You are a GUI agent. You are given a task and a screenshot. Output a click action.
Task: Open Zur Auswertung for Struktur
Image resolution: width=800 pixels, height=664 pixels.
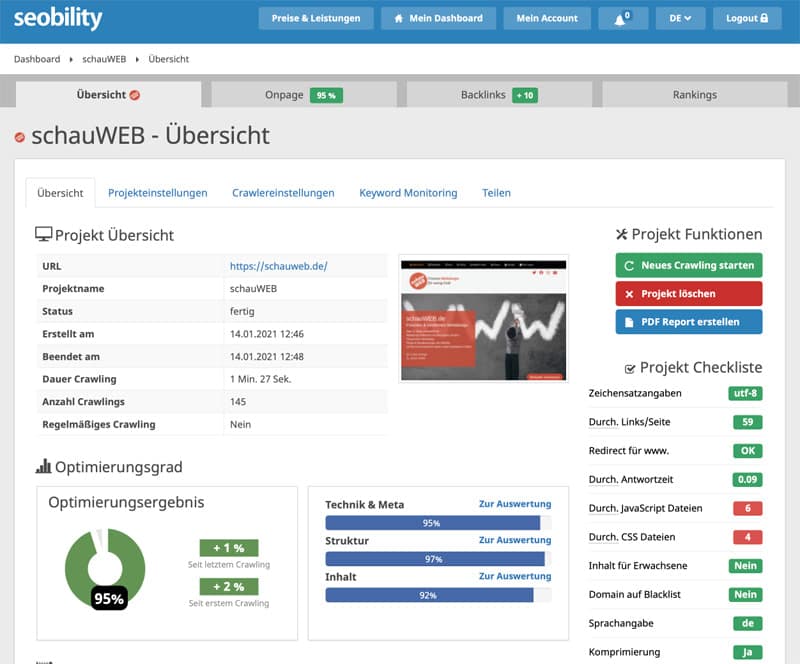click(515, 540)
